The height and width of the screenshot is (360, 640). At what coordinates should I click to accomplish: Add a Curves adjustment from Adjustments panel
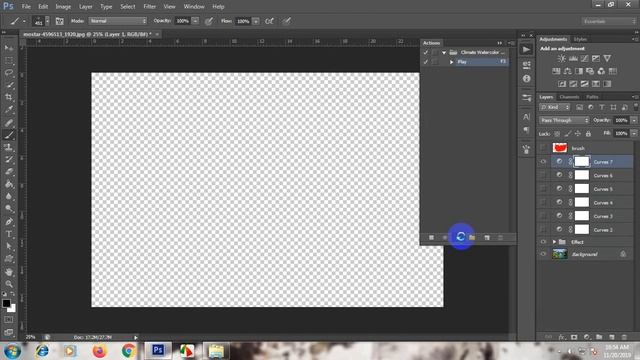584,59
